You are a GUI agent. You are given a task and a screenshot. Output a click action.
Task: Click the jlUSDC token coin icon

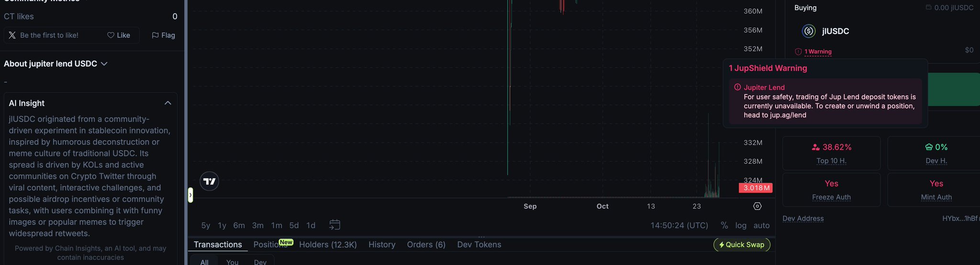click(809, 31)
